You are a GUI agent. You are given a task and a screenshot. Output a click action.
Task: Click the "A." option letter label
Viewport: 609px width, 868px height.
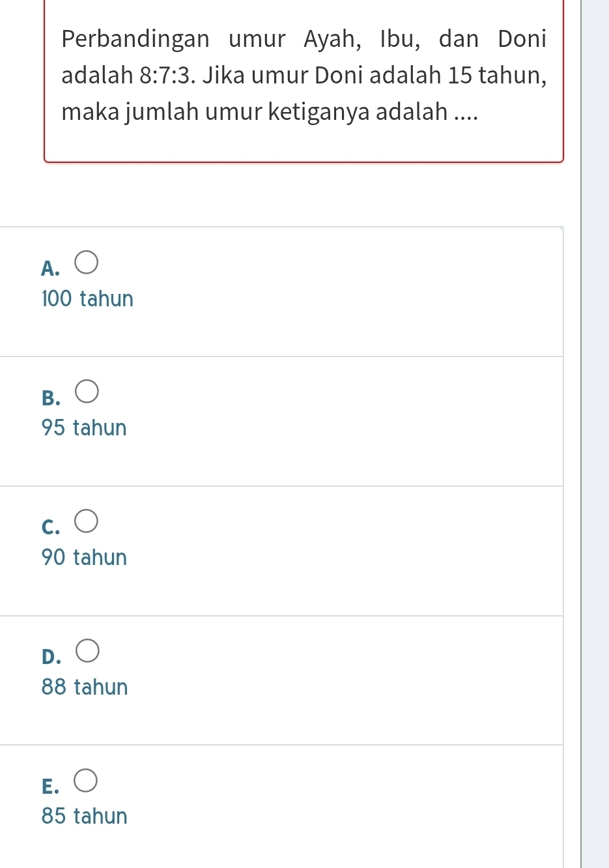click(x=50, y=268)
